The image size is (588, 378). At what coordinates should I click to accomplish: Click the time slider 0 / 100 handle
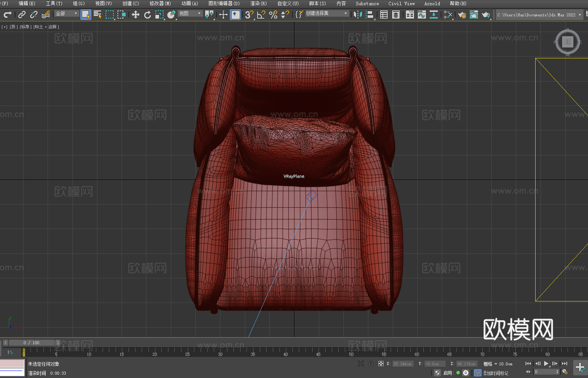(x=32, y=343)
